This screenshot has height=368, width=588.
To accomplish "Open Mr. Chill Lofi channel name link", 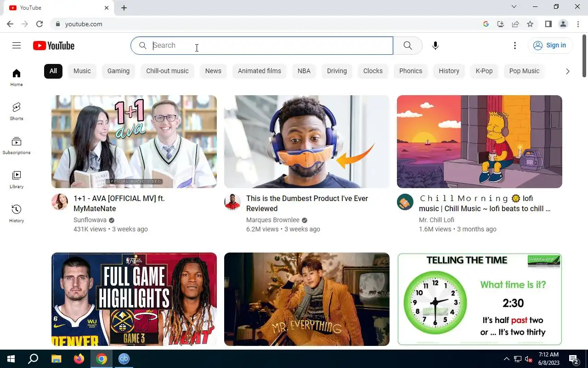I will (436, 220).
